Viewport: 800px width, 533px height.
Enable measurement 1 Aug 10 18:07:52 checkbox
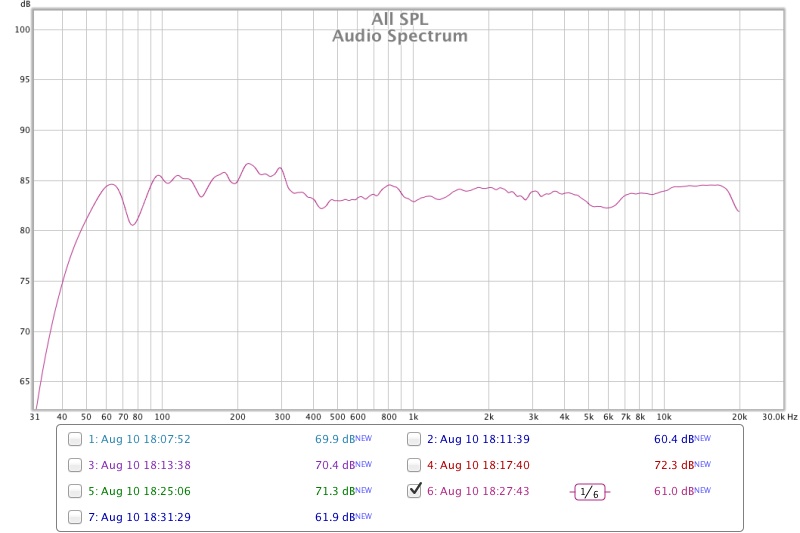(x=75, y=439)
